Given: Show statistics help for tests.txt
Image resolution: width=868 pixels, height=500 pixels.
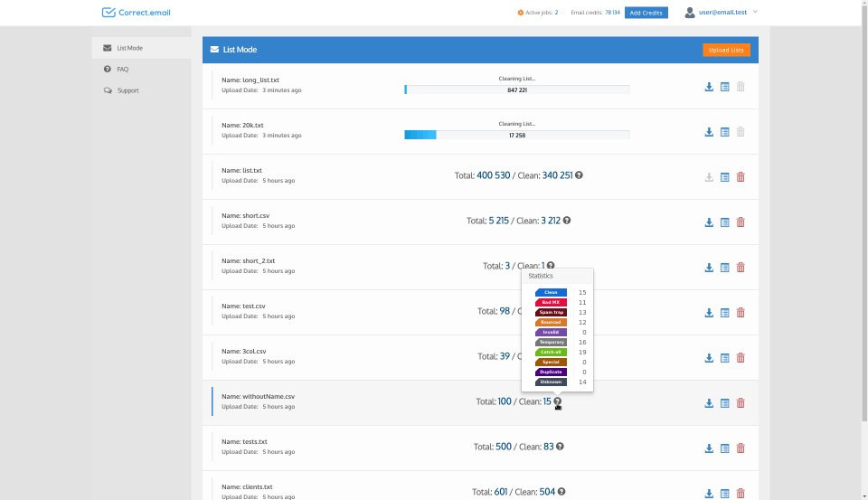Looking at the screenshot, I should [x=561, y=447].
